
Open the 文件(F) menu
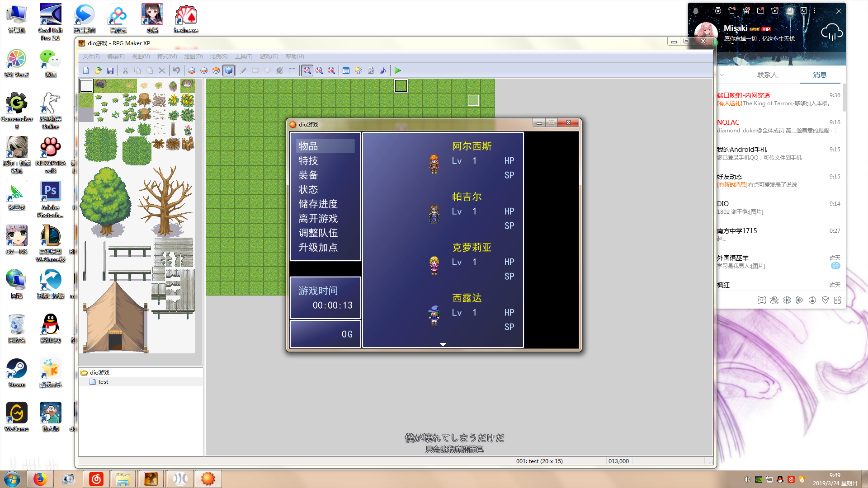click(x=91, y=56)
